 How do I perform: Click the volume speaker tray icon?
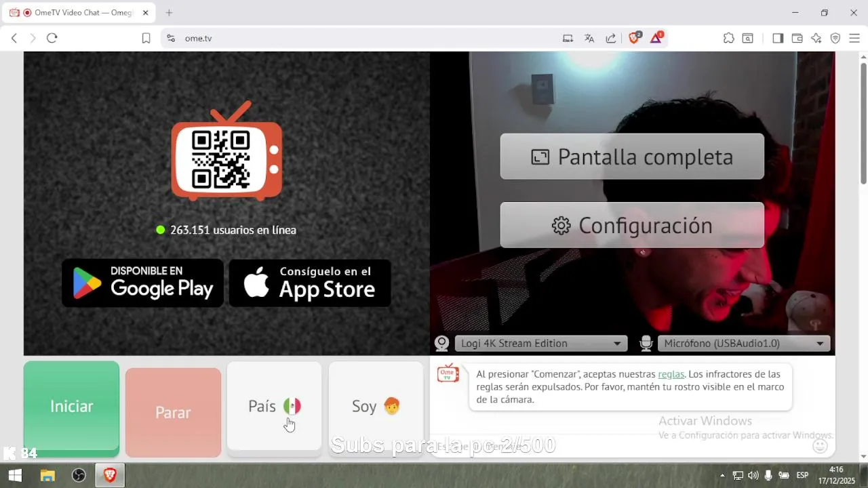click(x=753, y=475)
